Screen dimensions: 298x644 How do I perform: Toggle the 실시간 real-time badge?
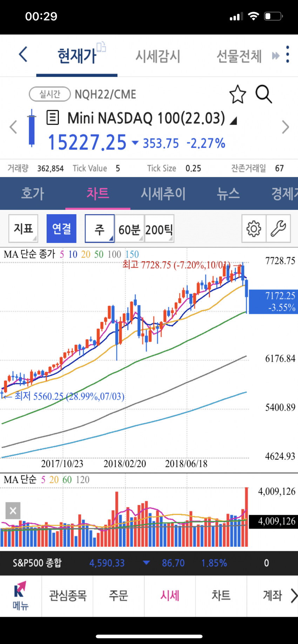50,94
